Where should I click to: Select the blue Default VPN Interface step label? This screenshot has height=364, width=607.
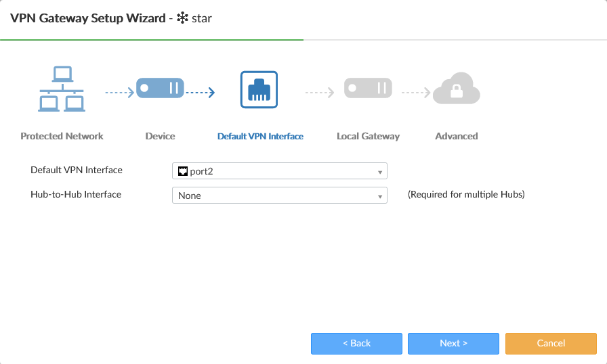coord(260,136)
